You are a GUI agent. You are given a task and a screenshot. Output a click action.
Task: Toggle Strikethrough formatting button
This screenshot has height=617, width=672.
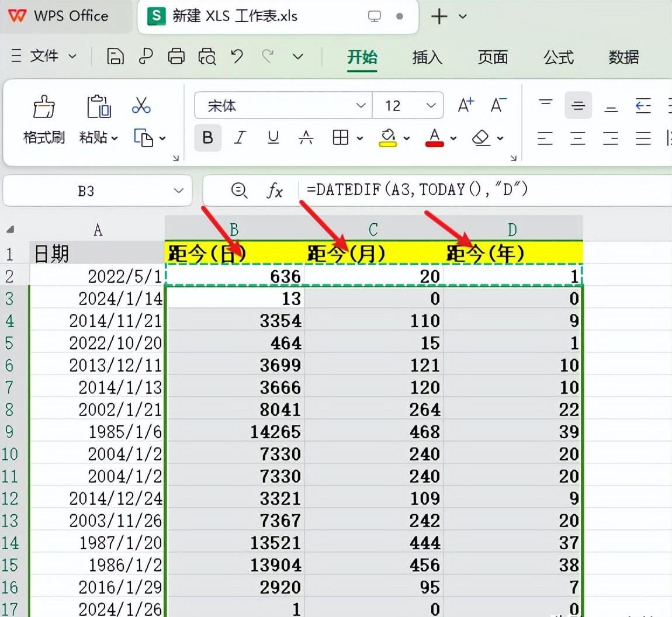(x=306, y=137)
